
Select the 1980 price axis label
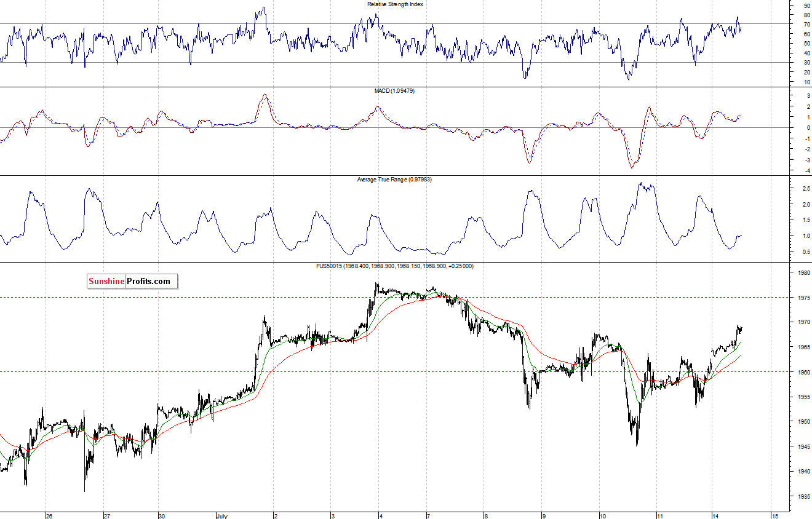(x=805, y=272)
